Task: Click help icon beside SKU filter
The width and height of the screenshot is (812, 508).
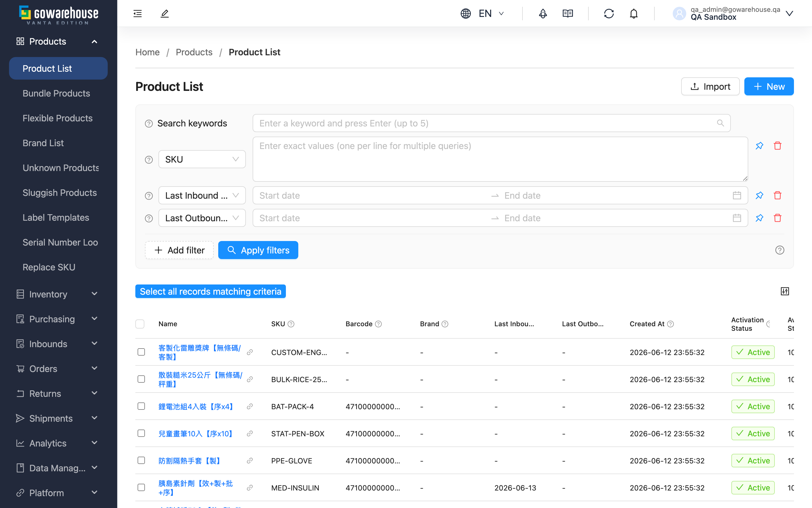Action: coord(149,159)
